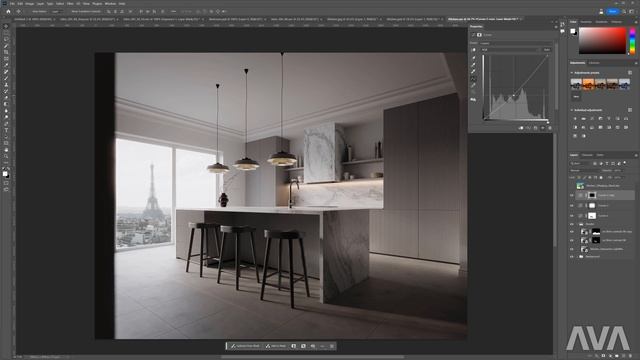Lock all attributes of the layer
This screenshot has width=640, height=360.
point(601,178)
